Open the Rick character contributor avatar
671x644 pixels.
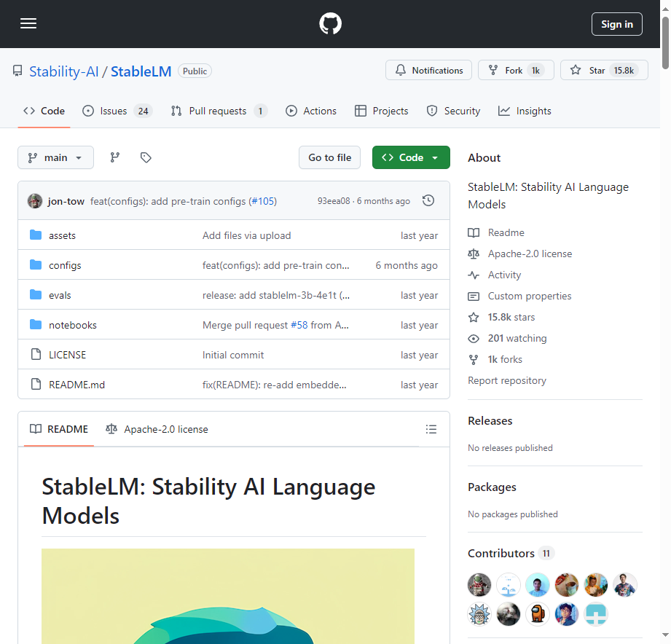point(479,614)
